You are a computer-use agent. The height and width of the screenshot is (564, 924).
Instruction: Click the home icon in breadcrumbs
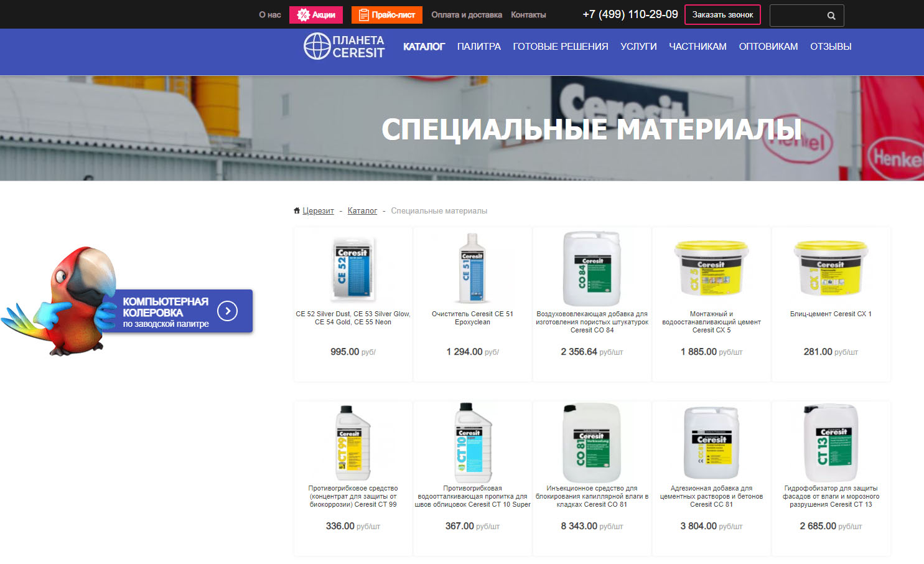pyautogui.click(x=297, y=211)
